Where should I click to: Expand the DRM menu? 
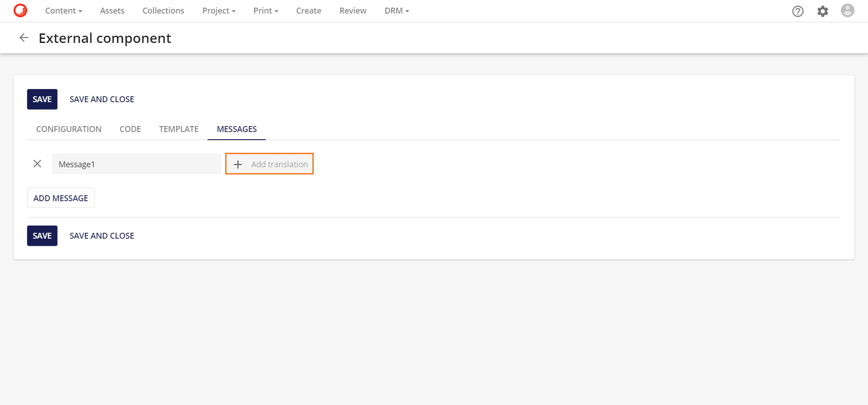coord(397,11)
